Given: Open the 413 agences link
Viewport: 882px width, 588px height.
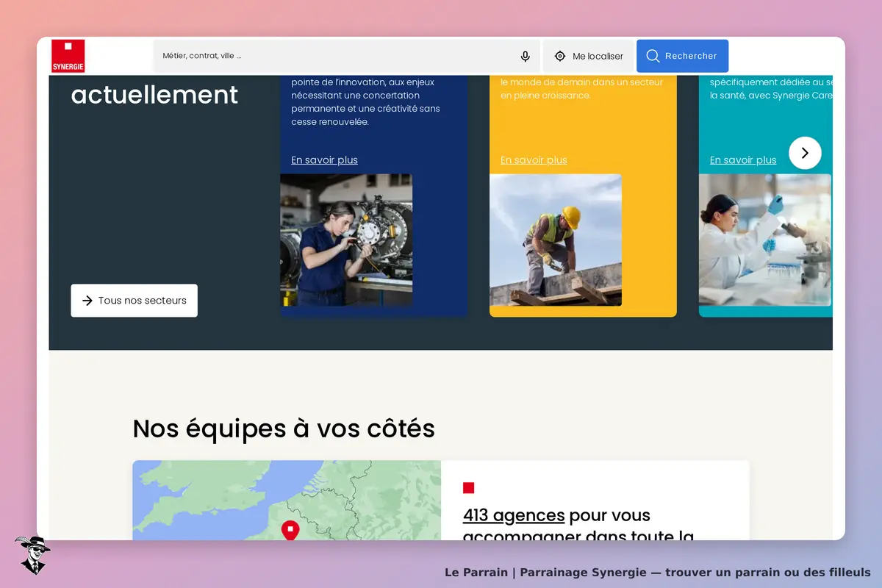Looking at the screenshot, I should (514, 515).
